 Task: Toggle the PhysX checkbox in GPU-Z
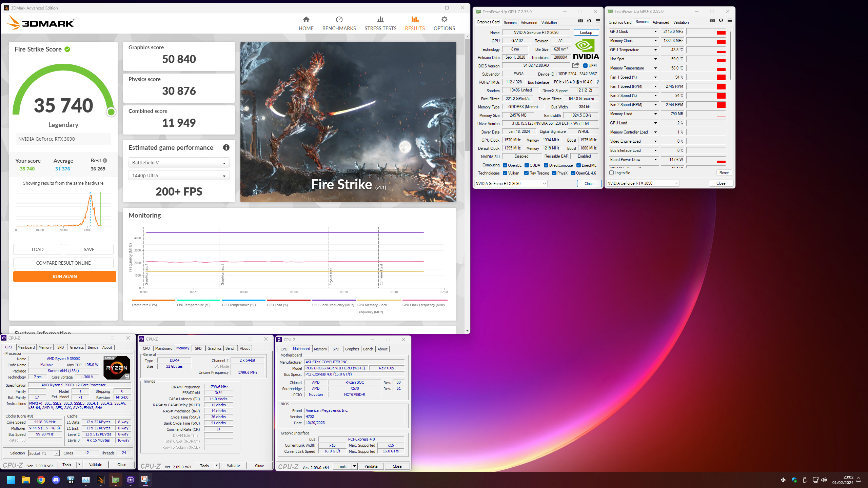(554, 173)
